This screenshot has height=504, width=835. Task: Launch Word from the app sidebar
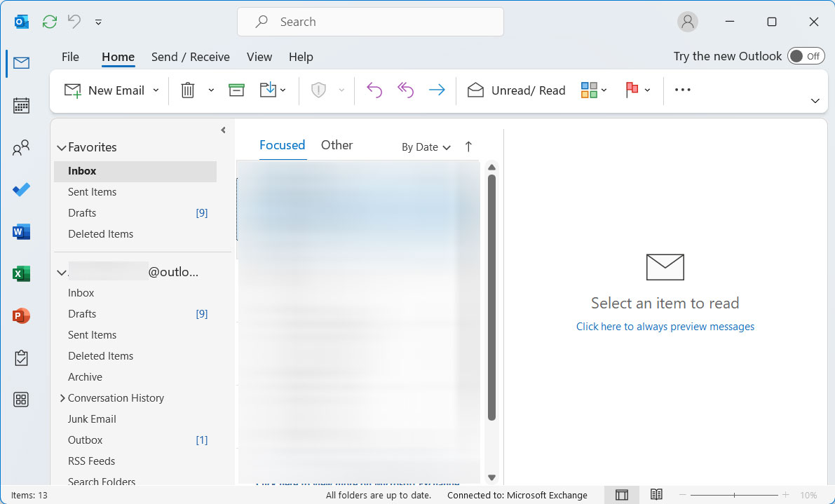[x=21, y=231]
